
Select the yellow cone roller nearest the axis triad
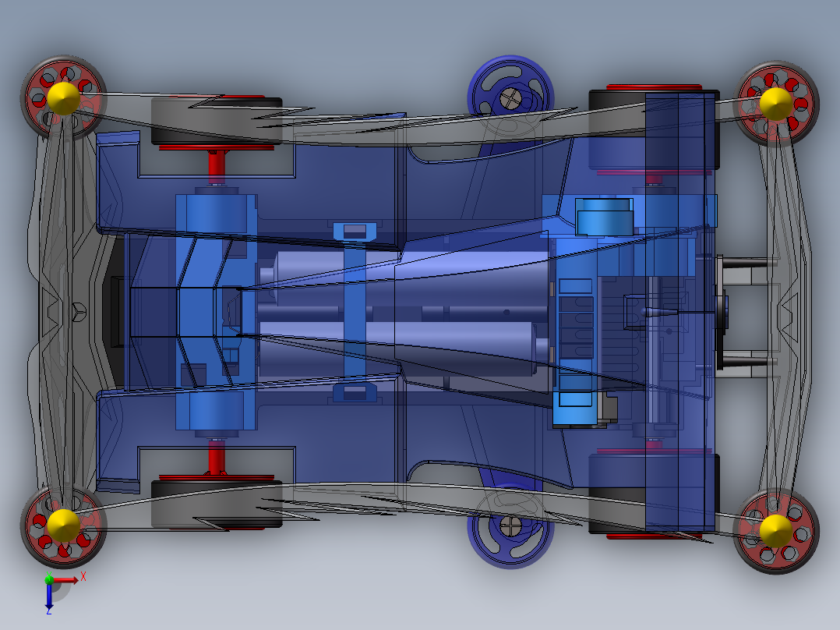(63, 526)
